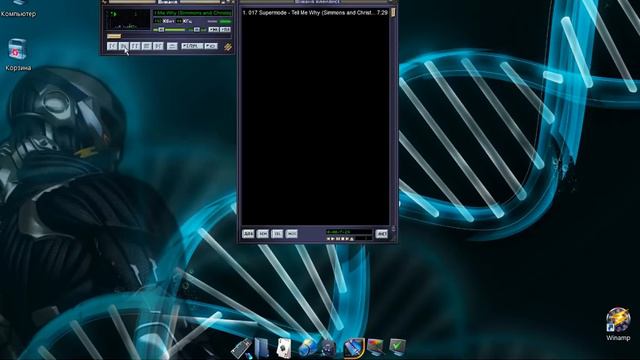640x360 pixels.
Task: Click Winamp's Next track button
Action: coord(158,46)
